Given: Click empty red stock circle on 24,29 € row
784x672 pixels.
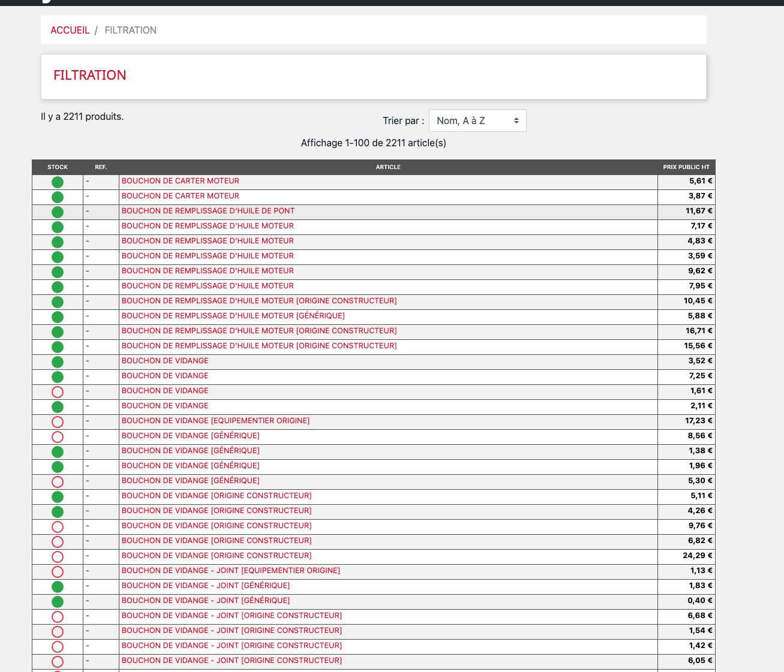Looking at the screenshot, I should (58, 557).
